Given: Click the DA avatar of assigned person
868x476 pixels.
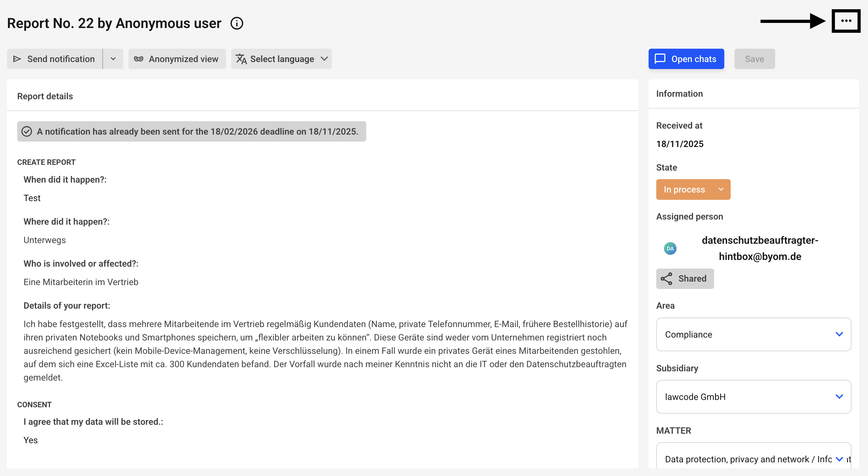Looking at the screenshot, I should click(x=670, y=248).
